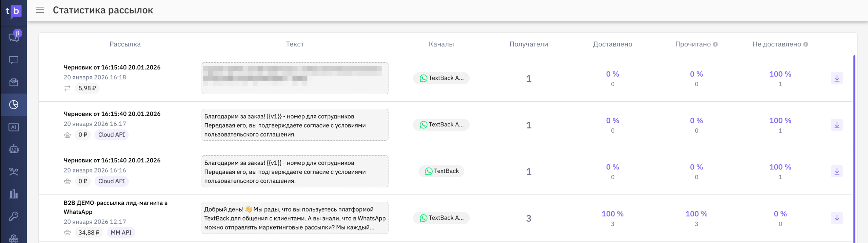Image resolution: width=868 pixels, height=243 pixels.
Task: Download report for the 16:18 draft mailing
Action: 836,78
